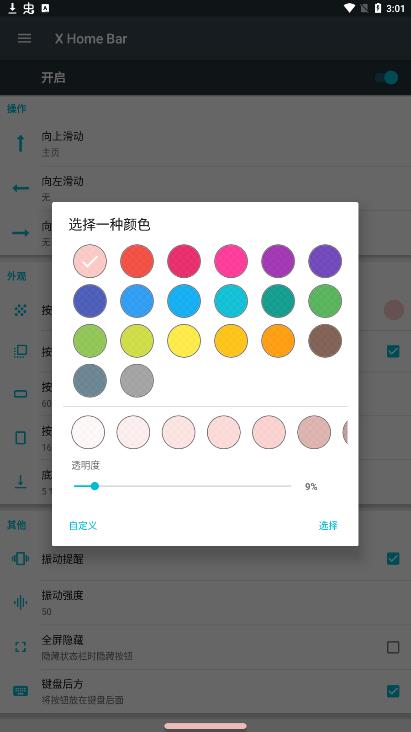411x732 pixels.
Task: Confirm with the 选择 button
Action: (x=328, y=526)
